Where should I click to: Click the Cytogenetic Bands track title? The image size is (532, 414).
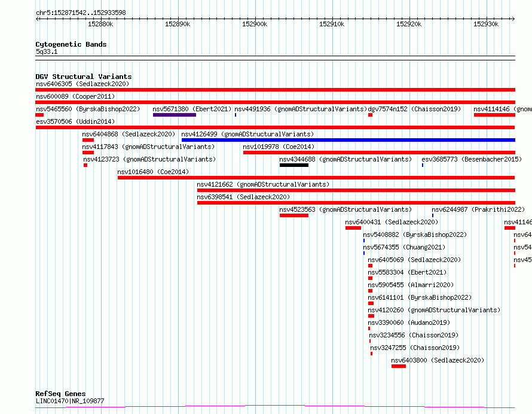click(71, 44)
